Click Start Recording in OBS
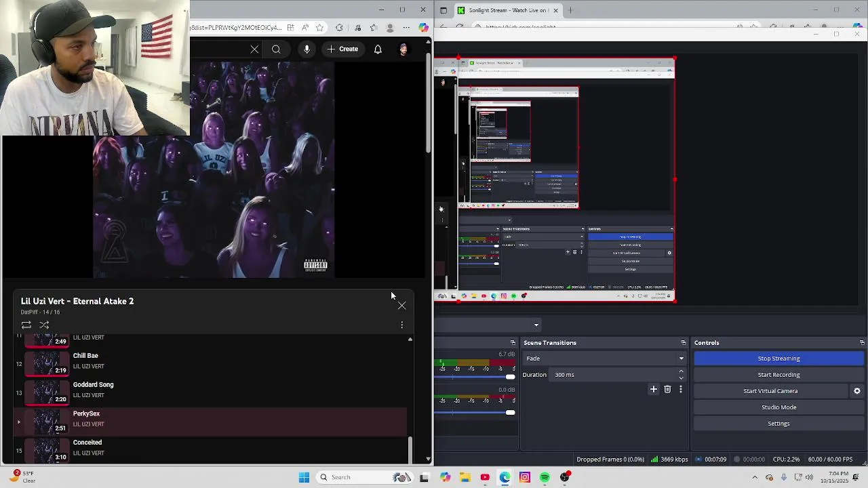Image resolution: width=868 pixels, height=488 pixels. 778,375
